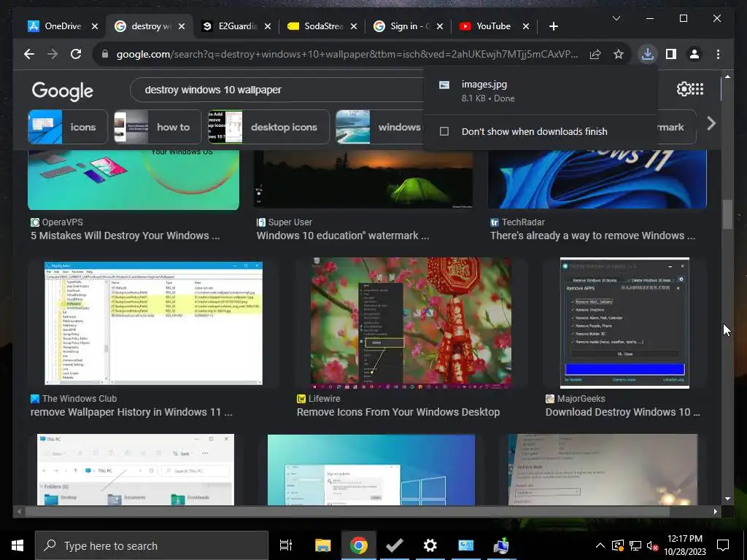Viewport: 747px width, 560px height.
Task: Click the horizontal scrollbar thumb
Action: coord(347,511)
